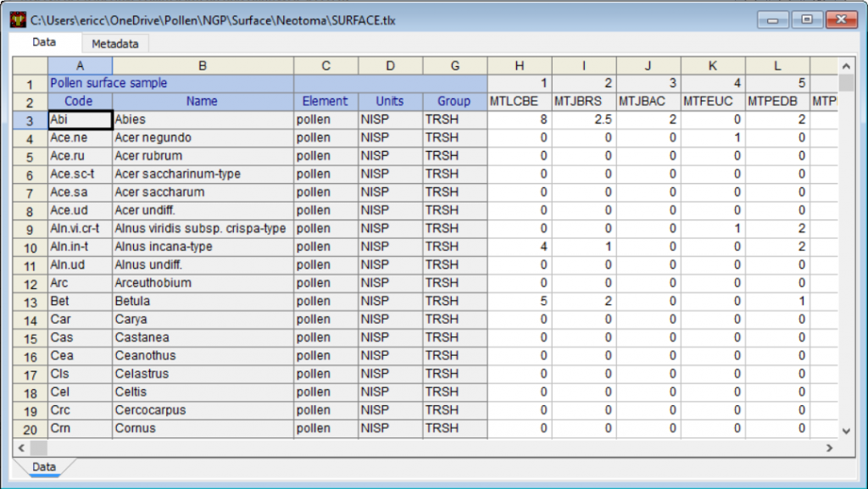Select column J header
The image size is (868, 489).
(648, 66)
